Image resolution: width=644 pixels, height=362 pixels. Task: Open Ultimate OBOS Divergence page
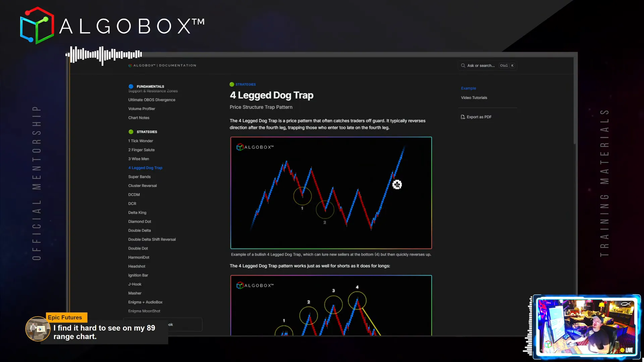[x=152, y=100]
